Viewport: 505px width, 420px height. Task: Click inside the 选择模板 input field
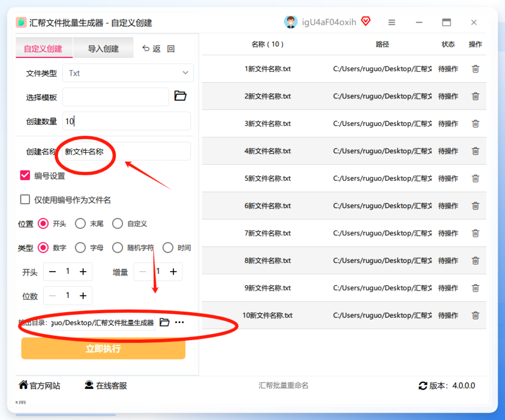pos(116,97)
